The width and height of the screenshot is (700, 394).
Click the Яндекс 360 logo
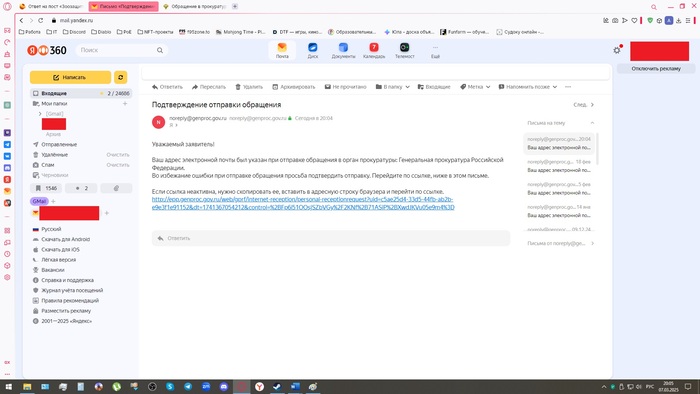coord(47,50)
